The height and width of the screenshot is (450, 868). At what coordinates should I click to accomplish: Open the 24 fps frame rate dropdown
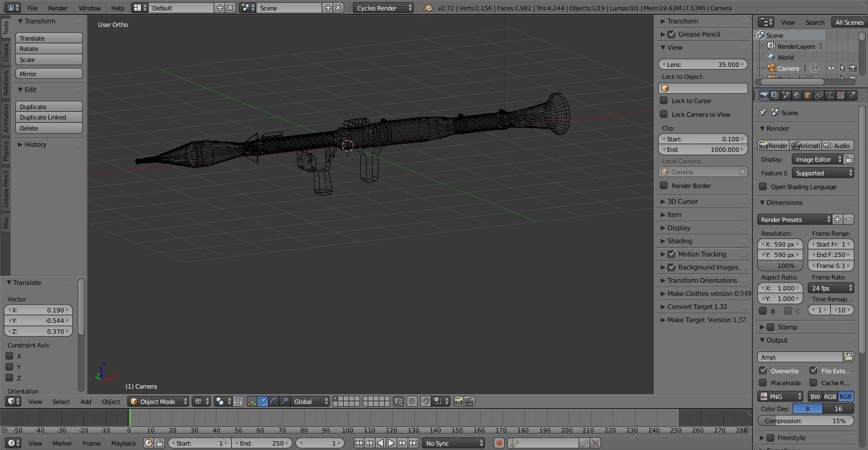point(831,288)
